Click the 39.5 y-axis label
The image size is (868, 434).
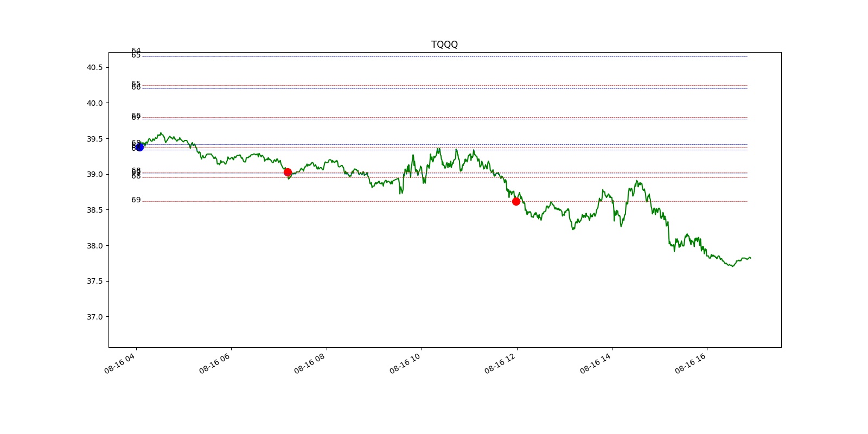click(94, 139)
